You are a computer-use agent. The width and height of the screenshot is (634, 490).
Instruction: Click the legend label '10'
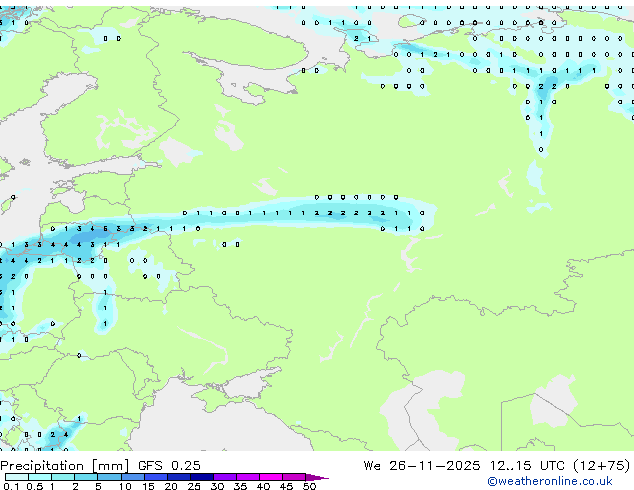pos(125,486)
